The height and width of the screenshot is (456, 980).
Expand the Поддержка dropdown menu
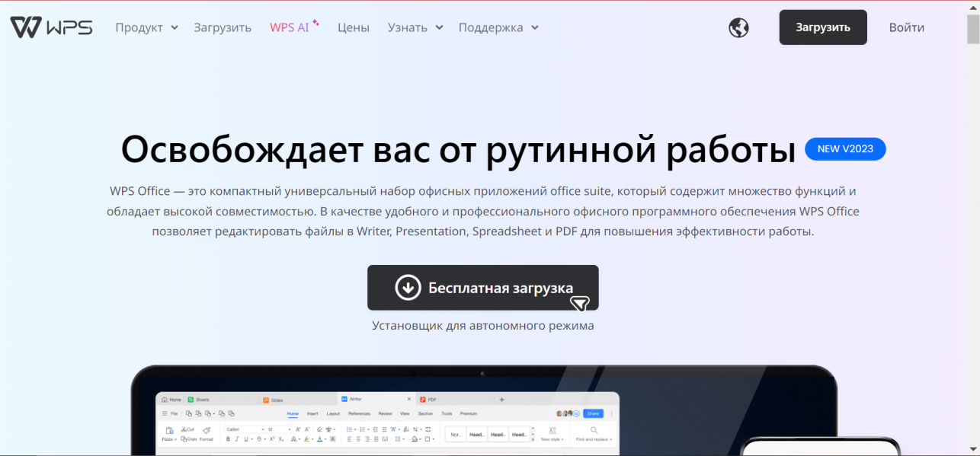pyautogui.click(x=498, y=27)
